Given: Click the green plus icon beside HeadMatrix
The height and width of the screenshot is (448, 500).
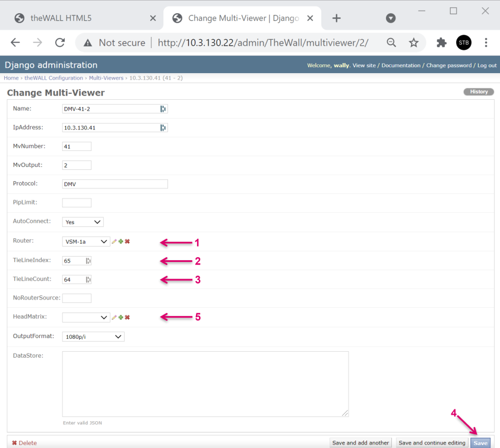Looking at the screenshot, I should coord(121,317).
